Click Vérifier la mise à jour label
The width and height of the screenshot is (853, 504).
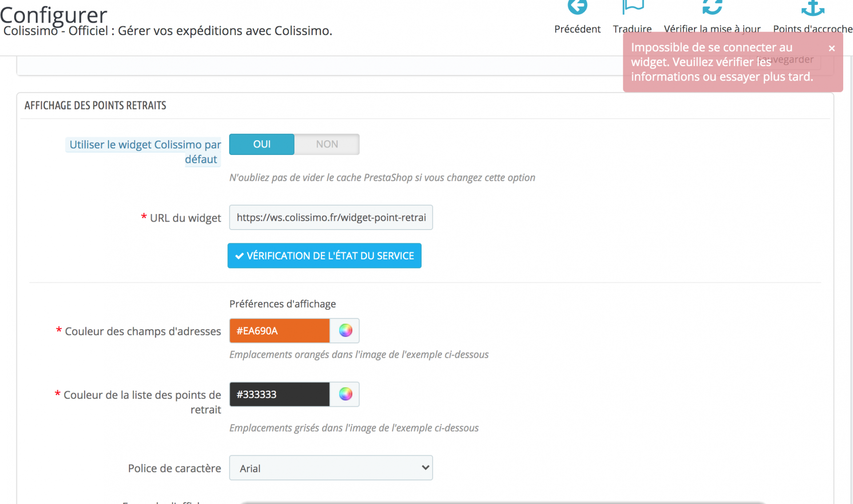[x=712, y=29]
